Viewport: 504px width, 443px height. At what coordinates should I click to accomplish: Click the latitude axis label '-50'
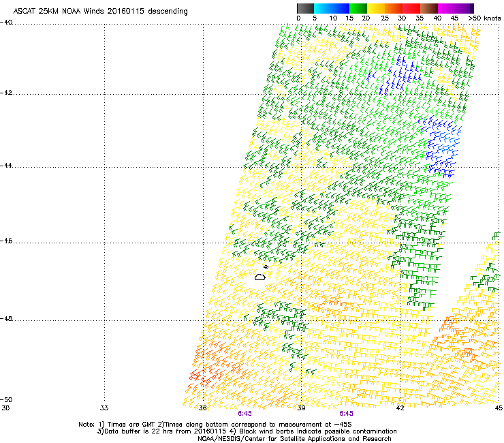[6, 399]
